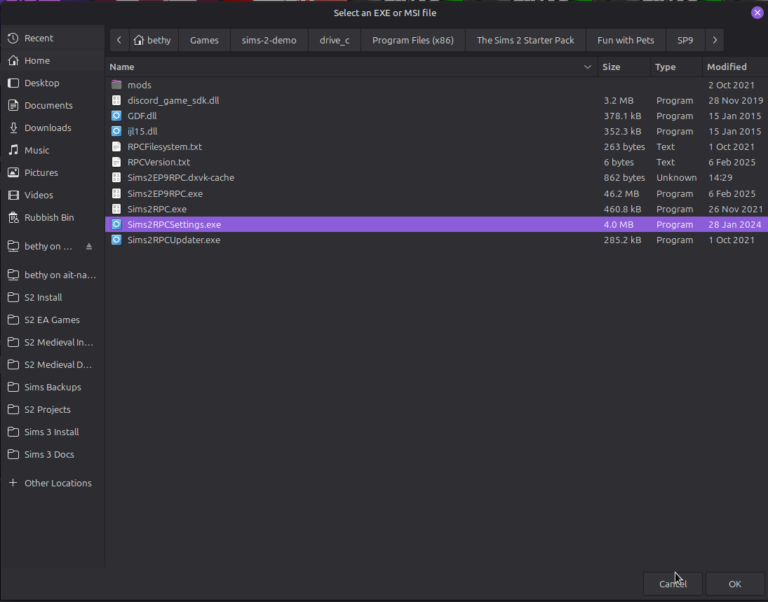
Task: Open the 'bethy on ait-na...' network location
Action: coord(52,275)
